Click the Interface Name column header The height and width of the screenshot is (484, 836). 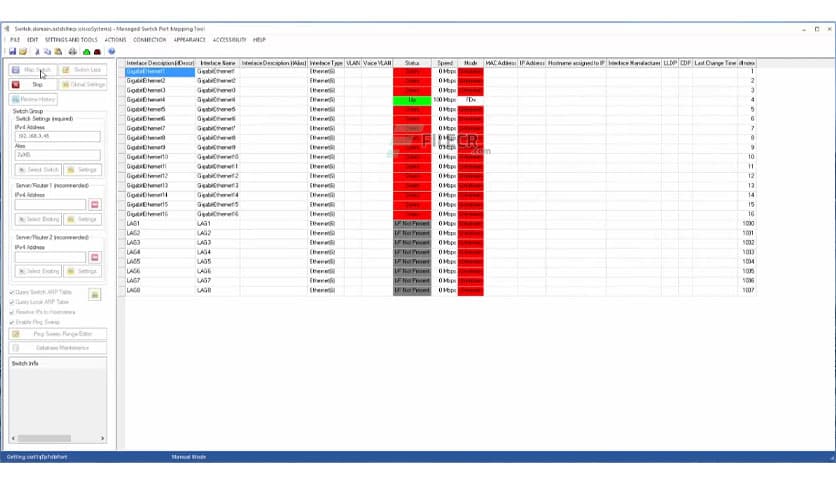coord(218,63)
